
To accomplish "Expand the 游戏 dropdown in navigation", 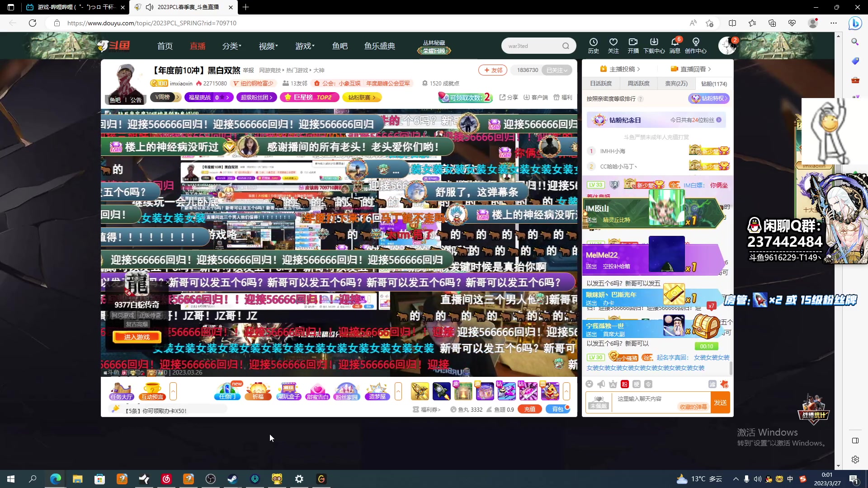I will click(x=305, y=46).
